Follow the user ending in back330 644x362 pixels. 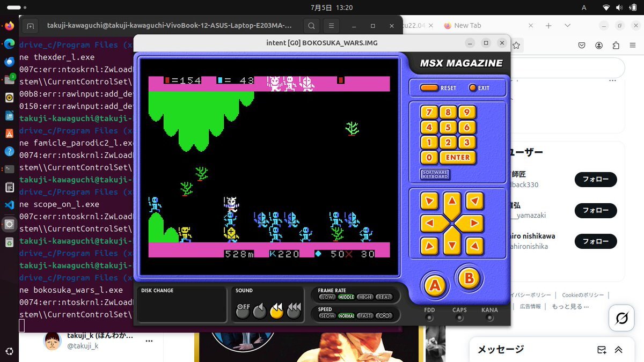(596, 180)
